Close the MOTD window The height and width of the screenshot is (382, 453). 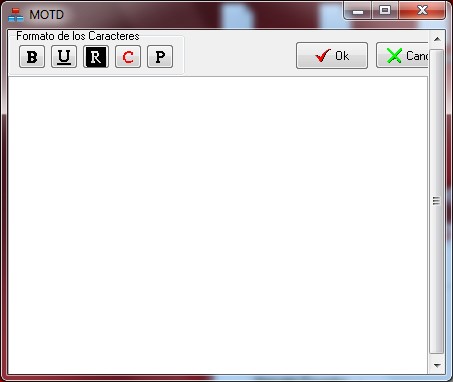pos(422,11)
